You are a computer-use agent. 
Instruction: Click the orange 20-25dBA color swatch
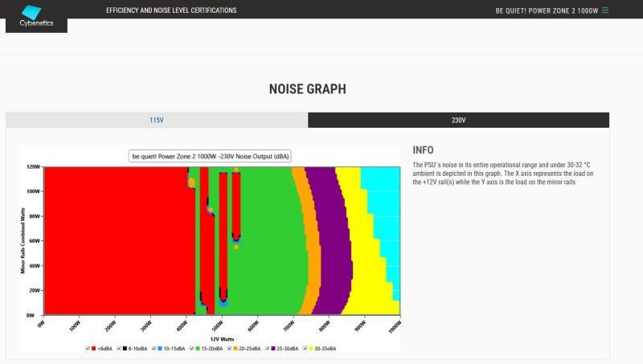coord(235,349)
